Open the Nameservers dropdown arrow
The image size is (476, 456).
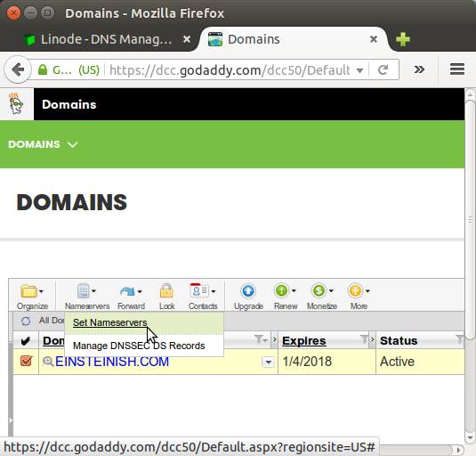(x=93, y=291)
